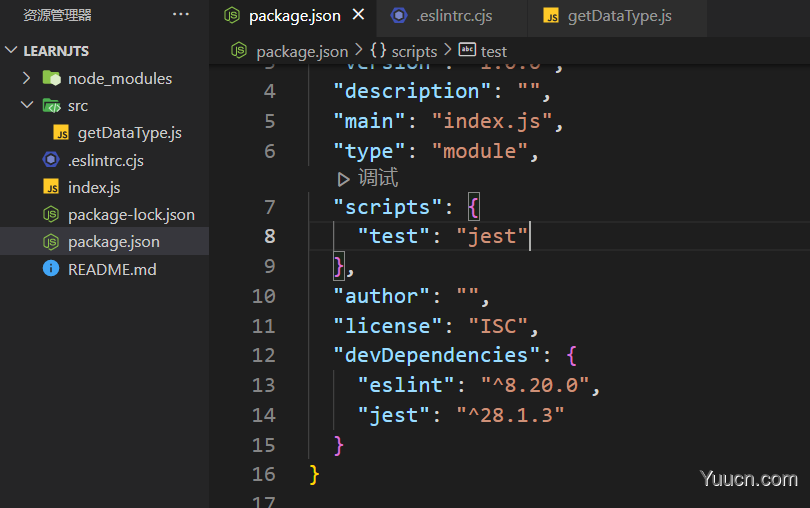
Task: Click test in the breadcrumb
Action: [x=493, y=52]
